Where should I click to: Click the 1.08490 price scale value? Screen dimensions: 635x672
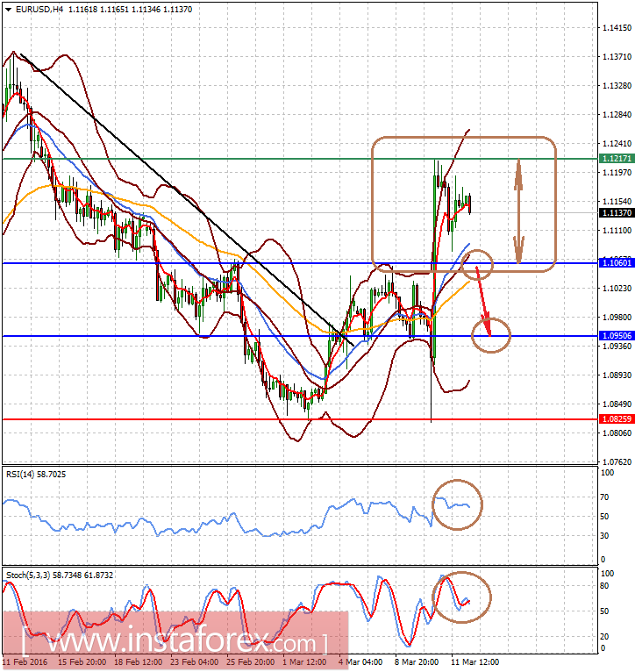coord(617,404)
